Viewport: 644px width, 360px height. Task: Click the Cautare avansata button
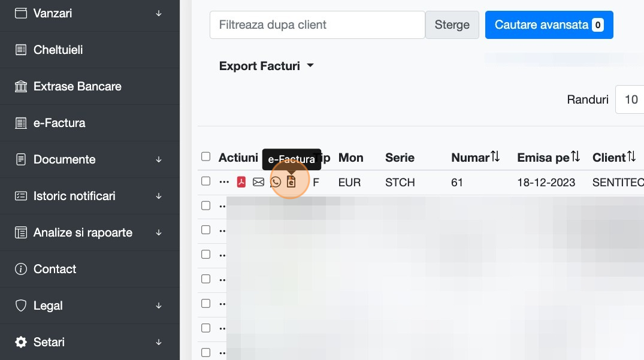coord(549,25)
